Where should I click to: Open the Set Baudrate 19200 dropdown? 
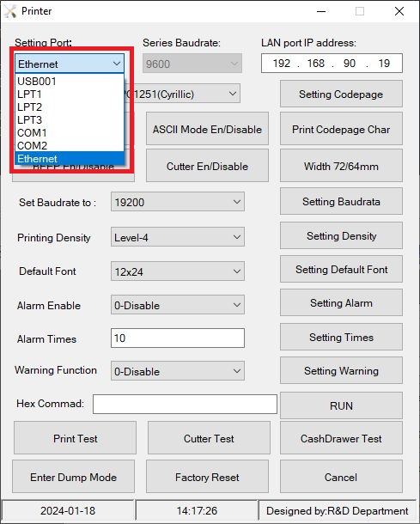point(178,202)
